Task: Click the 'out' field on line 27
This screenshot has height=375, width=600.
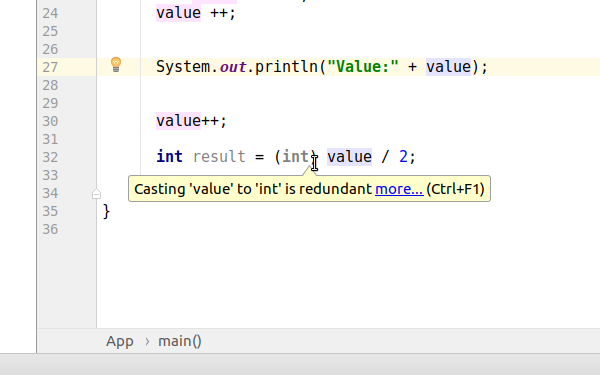Action: coord(233,67)
